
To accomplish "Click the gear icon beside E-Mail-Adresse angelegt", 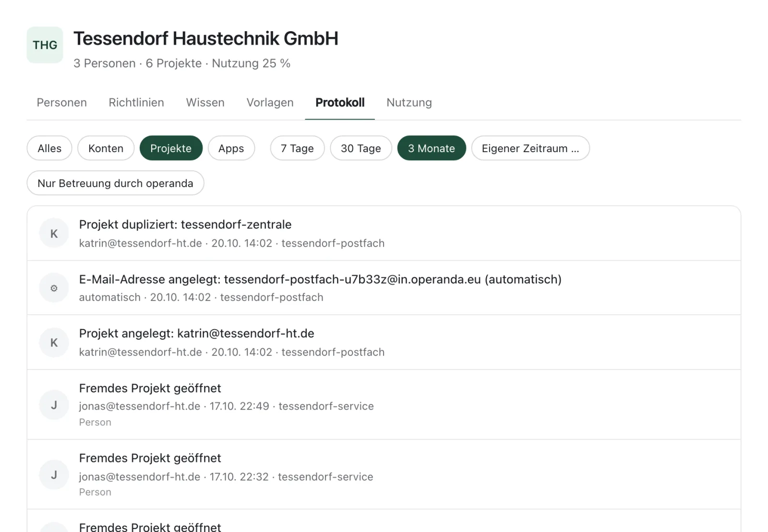I will click(54, 288).
